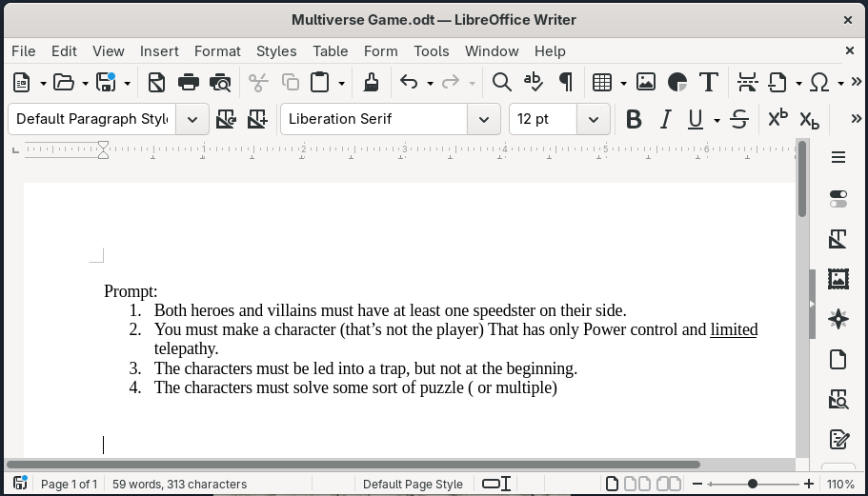Screen dimensions: 868x496
Task: Open the Format menu
Action: [217, 51]
